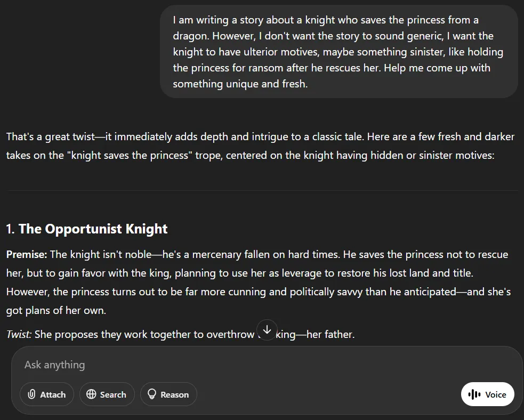Click the Reason mode icon
The width and height of the screenshot is (524, 420).
(x=152, y=394)
